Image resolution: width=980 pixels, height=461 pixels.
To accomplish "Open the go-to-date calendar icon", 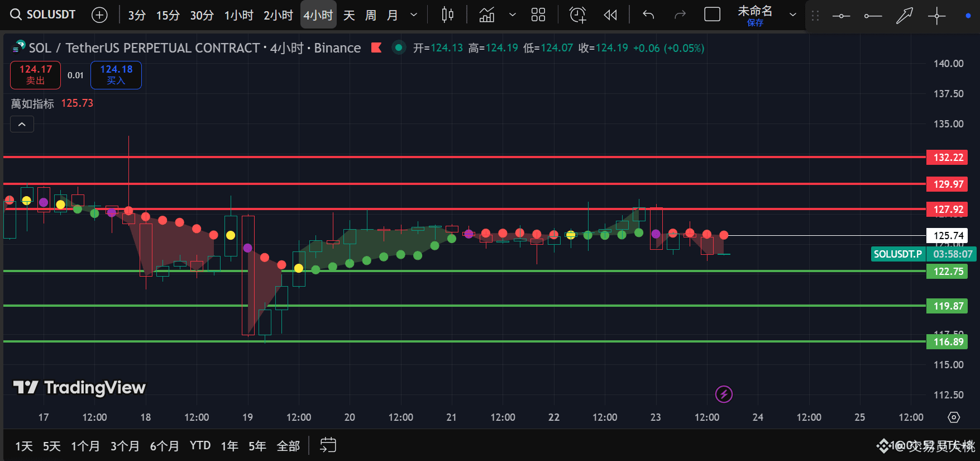I will [328, 445].
